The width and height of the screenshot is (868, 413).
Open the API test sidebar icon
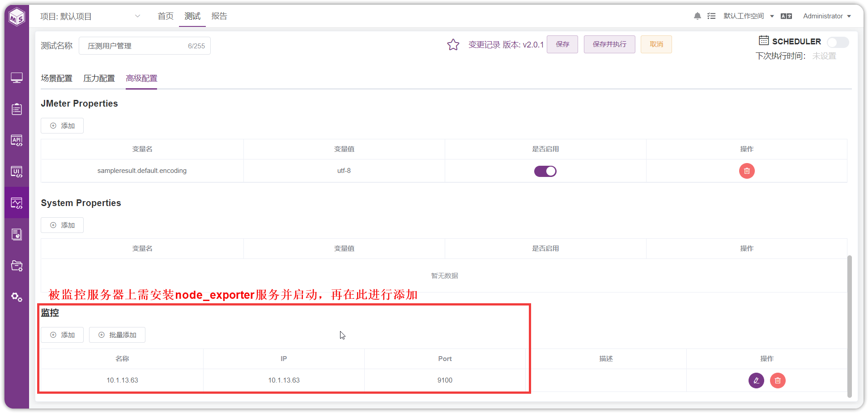pyautogui.click(x=17, y=141)
